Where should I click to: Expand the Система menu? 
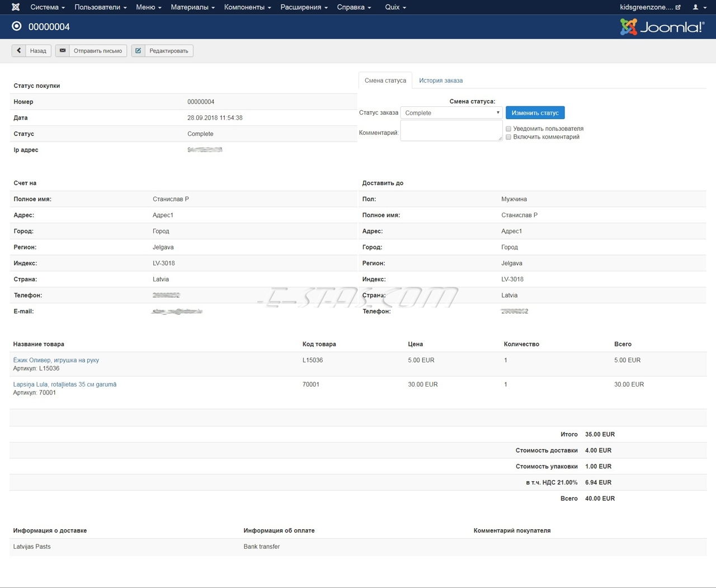click(x=48, y=7)
